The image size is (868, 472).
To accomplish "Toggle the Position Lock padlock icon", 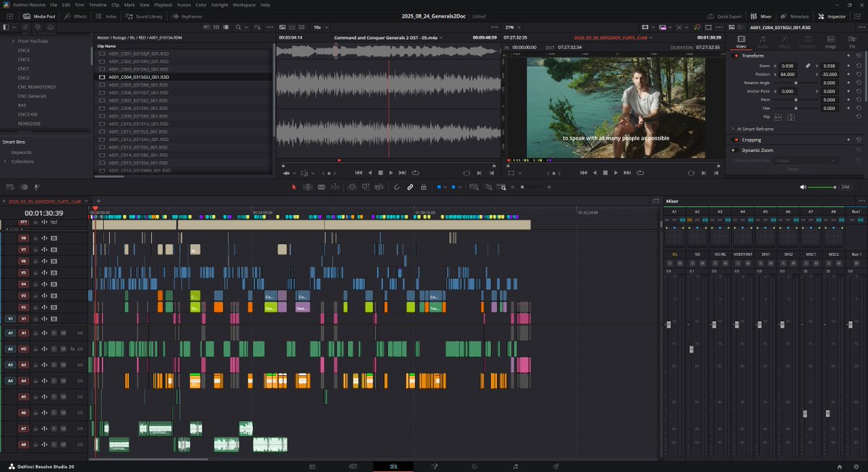I will point(424,187).
